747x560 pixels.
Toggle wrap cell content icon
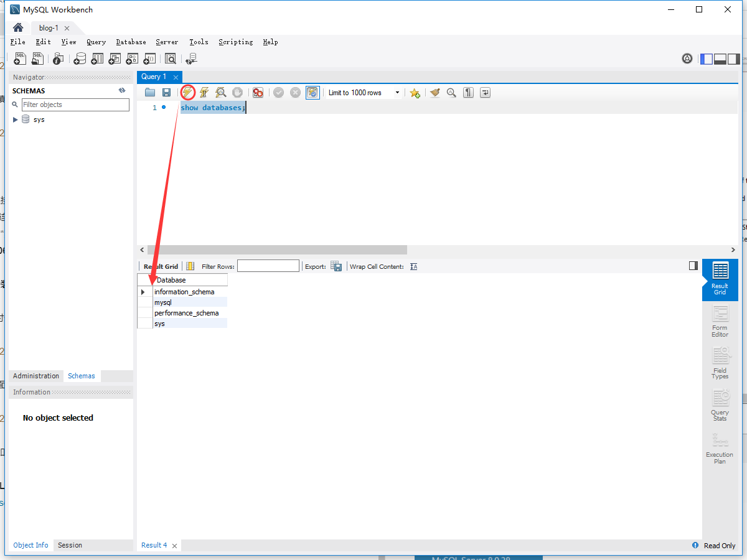click(414, 266)
